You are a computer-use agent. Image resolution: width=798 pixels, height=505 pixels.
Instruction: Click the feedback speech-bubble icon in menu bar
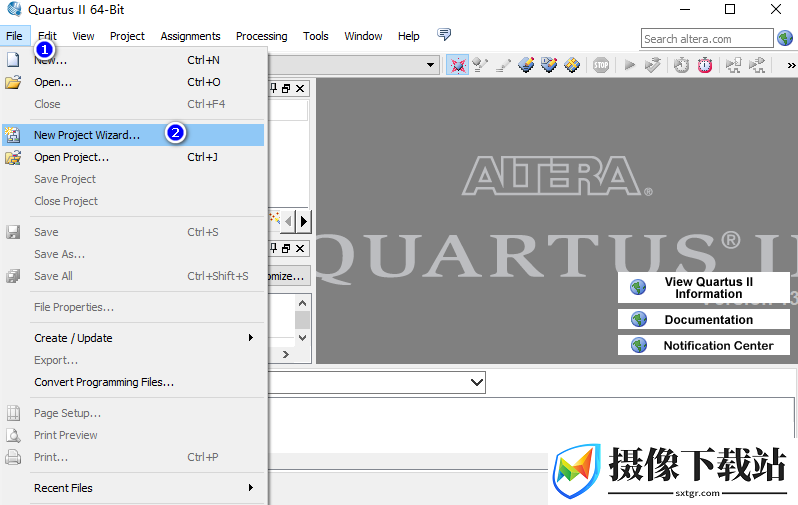pyautogui.click(x=444, y=35)
